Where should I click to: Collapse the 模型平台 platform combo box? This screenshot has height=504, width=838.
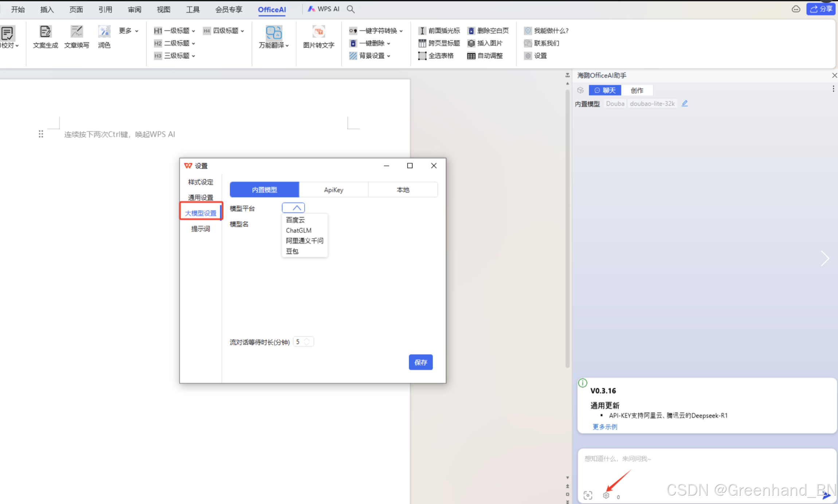[x=293, y=208]
